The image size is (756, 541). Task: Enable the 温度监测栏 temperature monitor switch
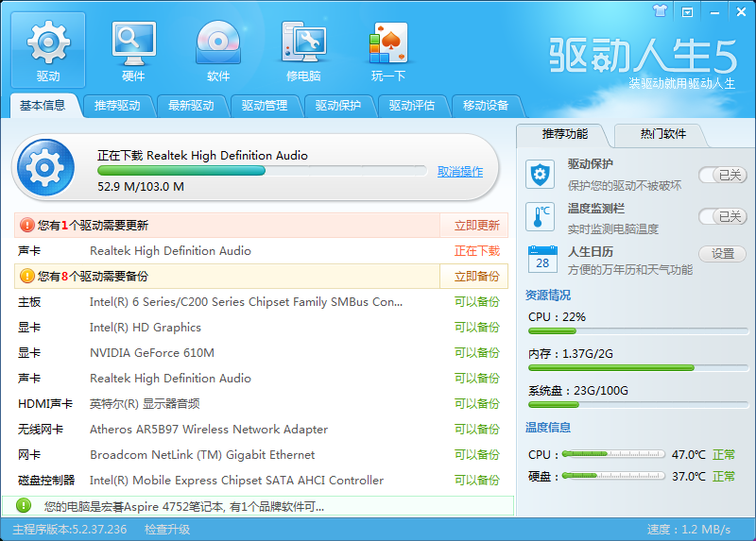coord(722,217)
